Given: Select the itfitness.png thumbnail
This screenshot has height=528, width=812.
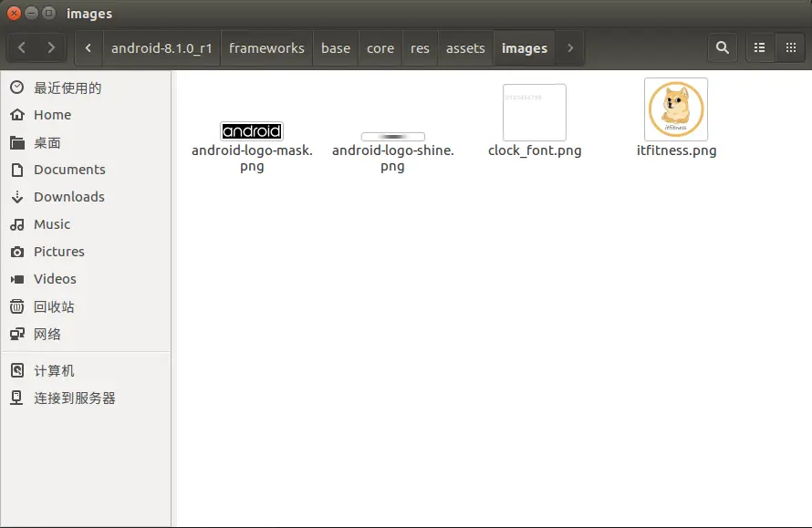Looking at the screenshot, I should pyautogui.click(x=675, y=110).
